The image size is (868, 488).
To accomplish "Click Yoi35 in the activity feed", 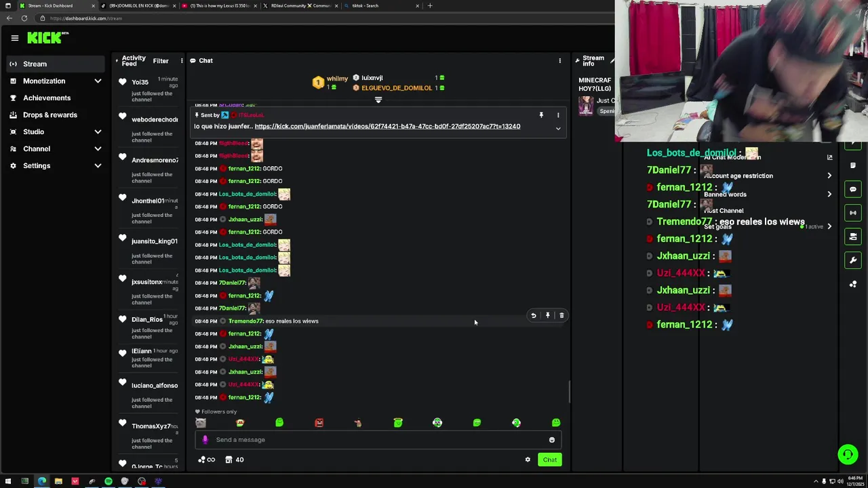I will (140, 82).
